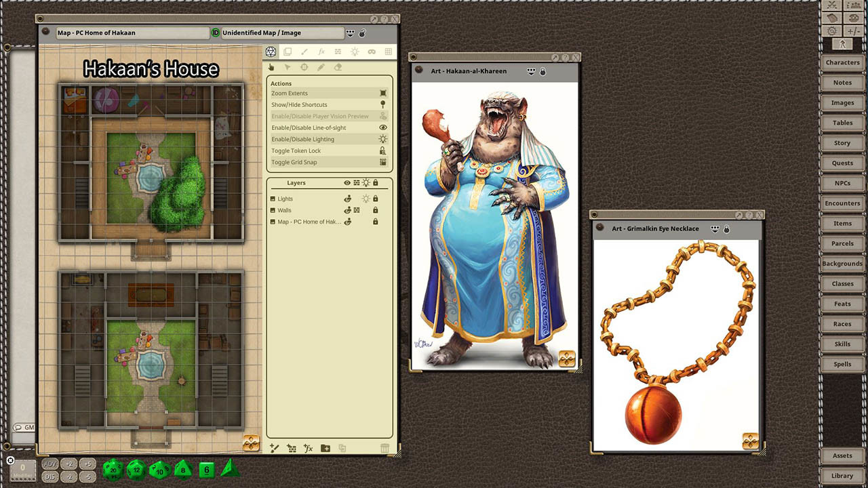Viewport: 868px width, 488px height.
Task: Click the trash icon to delete a layer
Action: [384, 448]
